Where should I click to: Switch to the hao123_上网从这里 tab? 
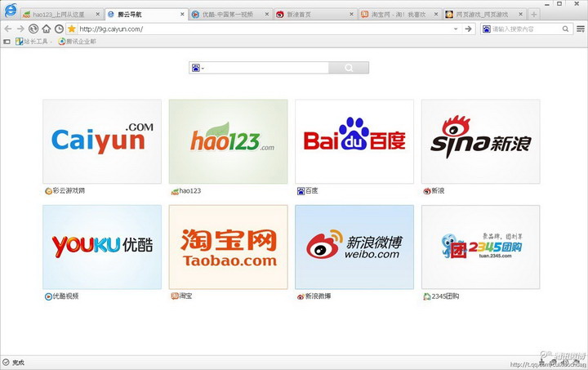(x=58, y=15)
